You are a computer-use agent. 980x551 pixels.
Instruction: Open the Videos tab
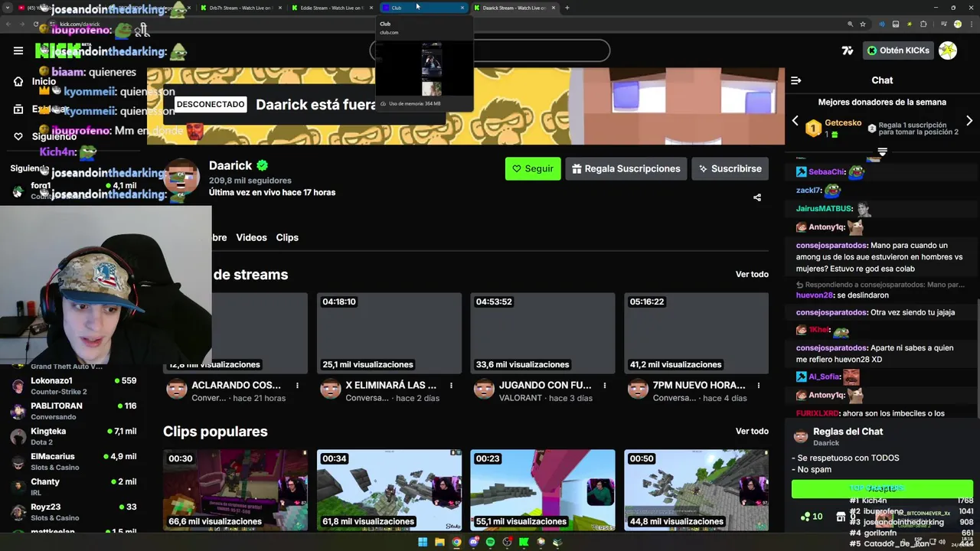[x=251, y=237]
